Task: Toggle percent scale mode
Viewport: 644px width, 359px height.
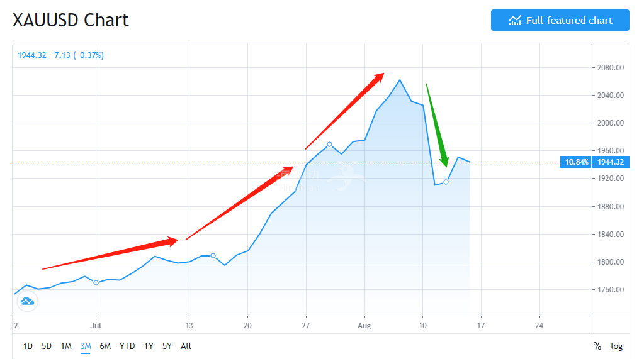Action: tap(597, 346)
